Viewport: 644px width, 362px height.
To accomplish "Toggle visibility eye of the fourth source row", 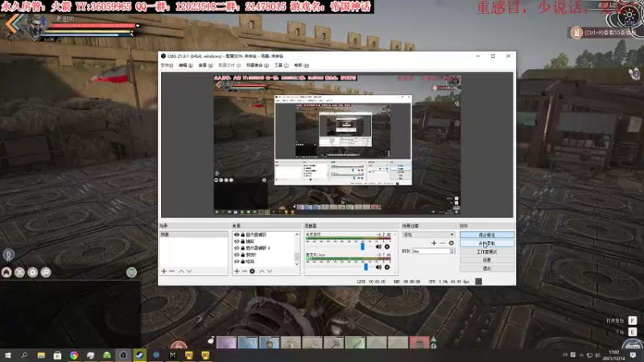I will click(237, 254).
